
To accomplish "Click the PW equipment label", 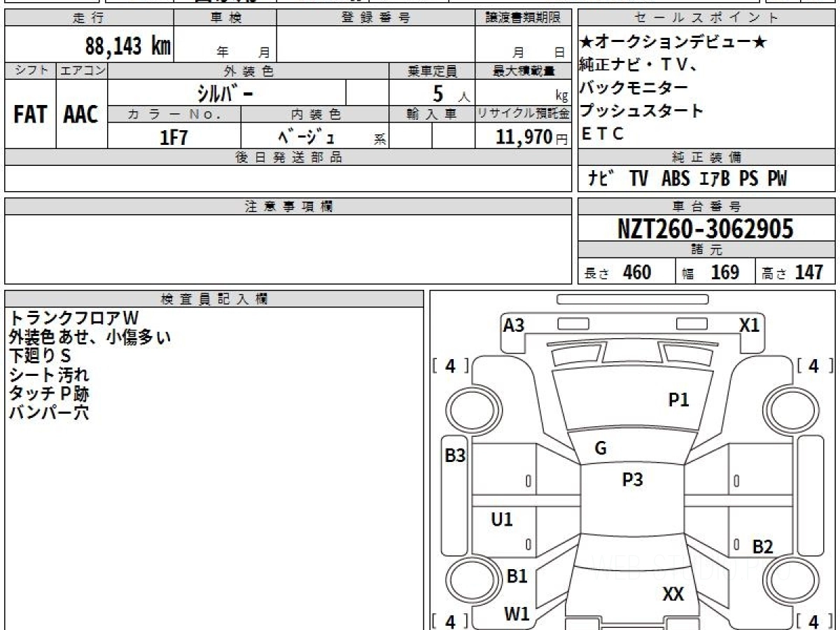I will point(776,178).
